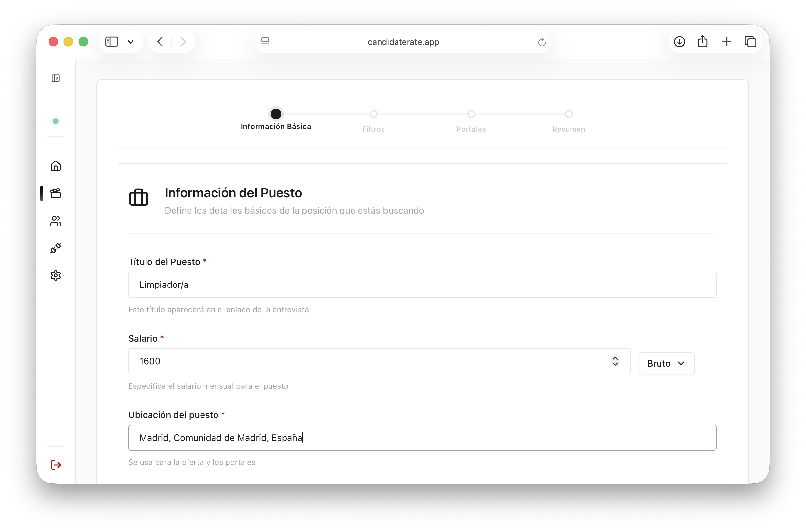806x532 pixels.
Task: Open the Bruto salary type dropdown
Action: click(666, 363)
